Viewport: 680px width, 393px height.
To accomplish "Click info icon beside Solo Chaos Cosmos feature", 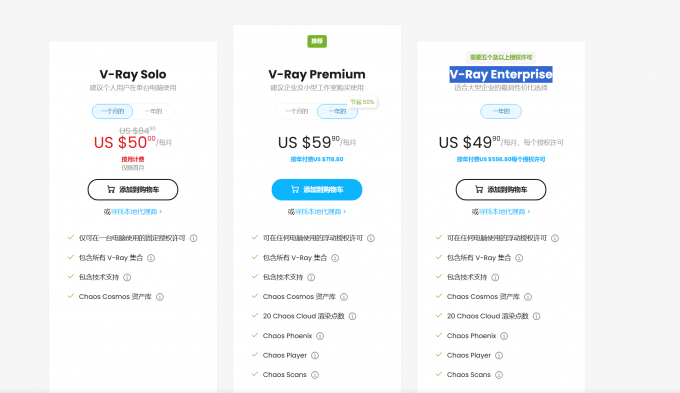I will click(160, 297).
